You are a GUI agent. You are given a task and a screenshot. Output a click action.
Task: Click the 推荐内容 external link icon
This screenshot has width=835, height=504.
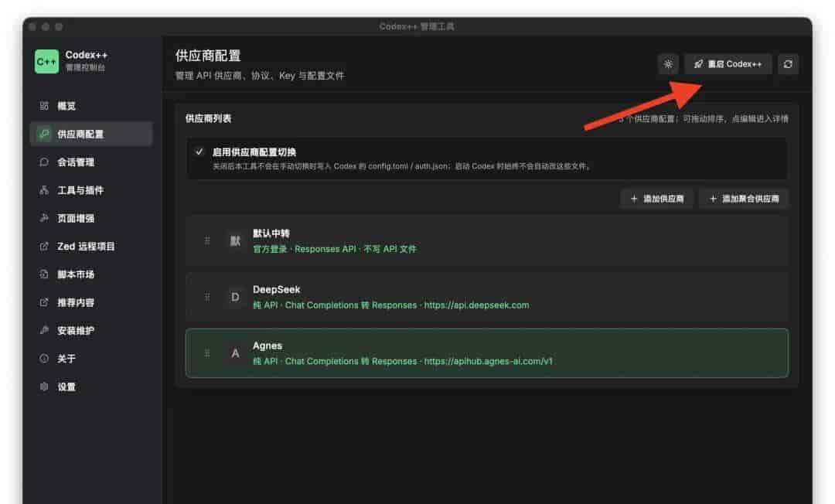point(44,302)
